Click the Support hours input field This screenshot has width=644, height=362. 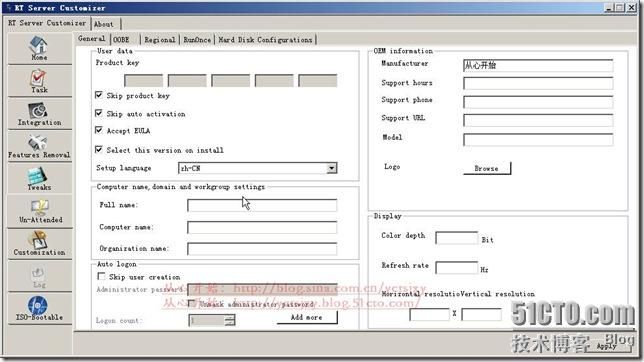538,83
